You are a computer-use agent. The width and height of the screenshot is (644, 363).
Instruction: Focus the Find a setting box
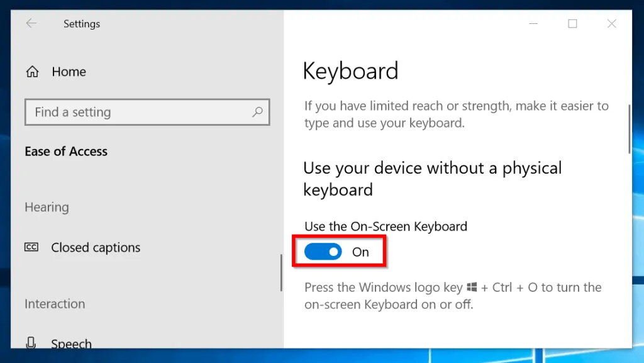(x=147, y=112)
